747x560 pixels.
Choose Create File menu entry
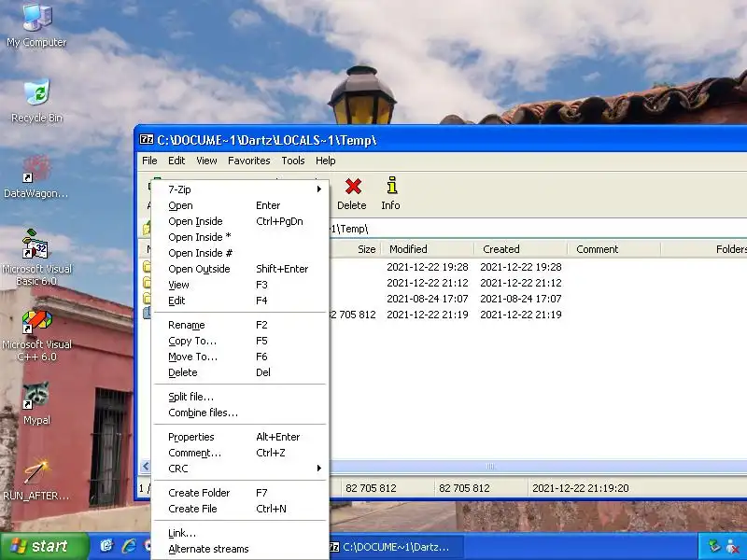240,509
